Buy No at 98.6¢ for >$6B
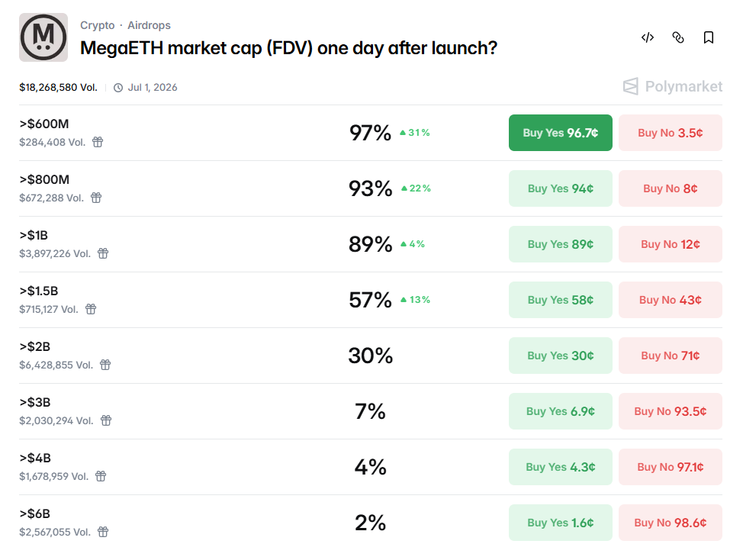Screen dimensions: 743x560 pyautogui.click(x=670, y=523)
